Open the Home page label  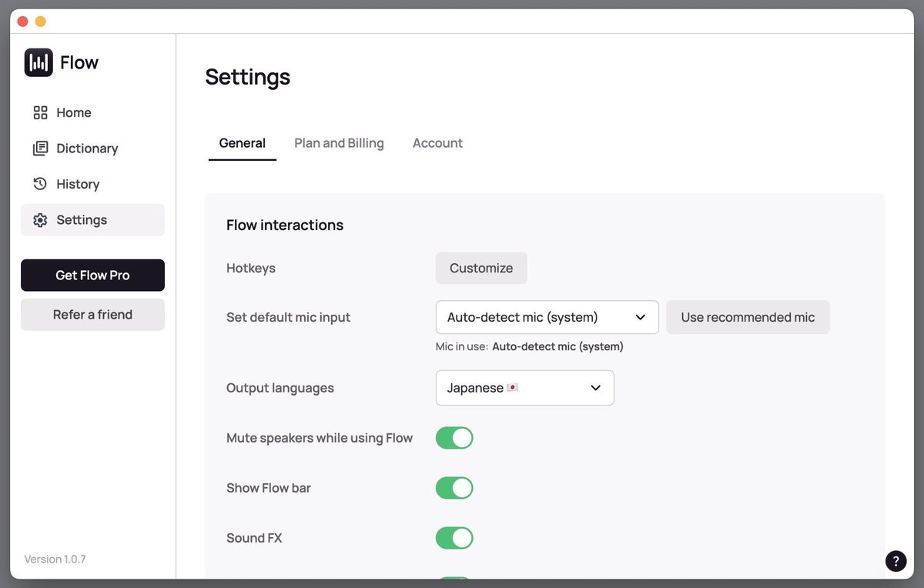click(x=74, y=112)
